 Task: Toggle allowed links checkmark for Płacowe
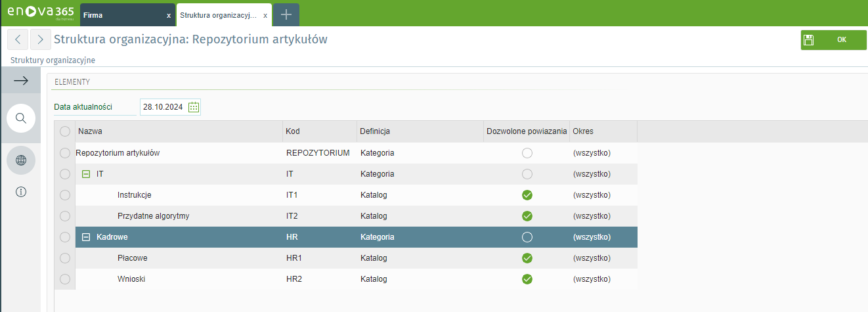click(x=527, y=258)
